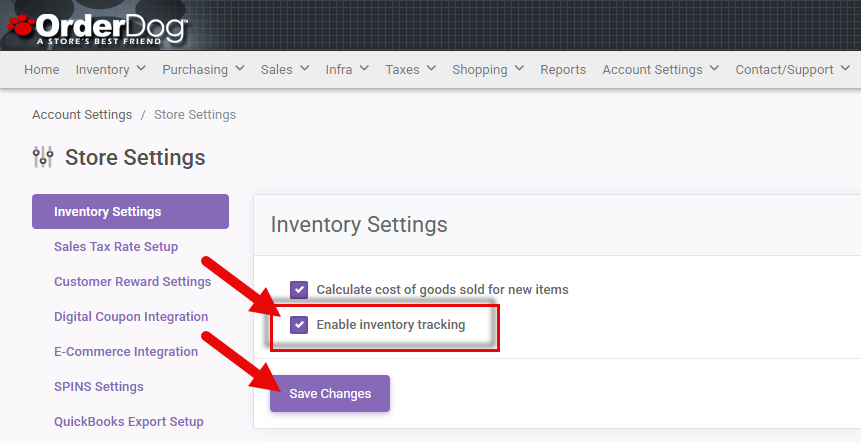Open QuickBooks Export Setup
Image resolution: width=861 pixels, height=443 pixels.
point(129,422)
